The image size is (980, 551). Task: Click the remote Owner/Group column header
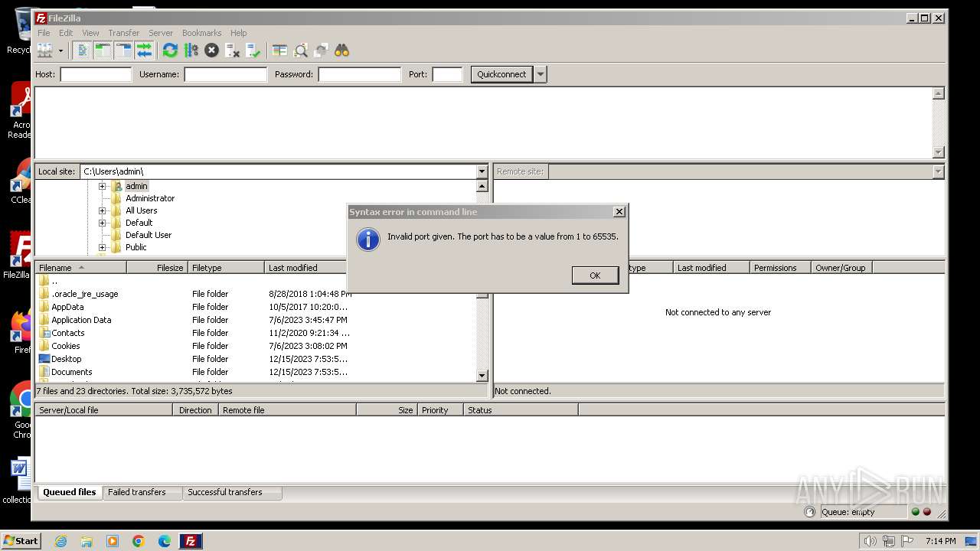[841, 268]
